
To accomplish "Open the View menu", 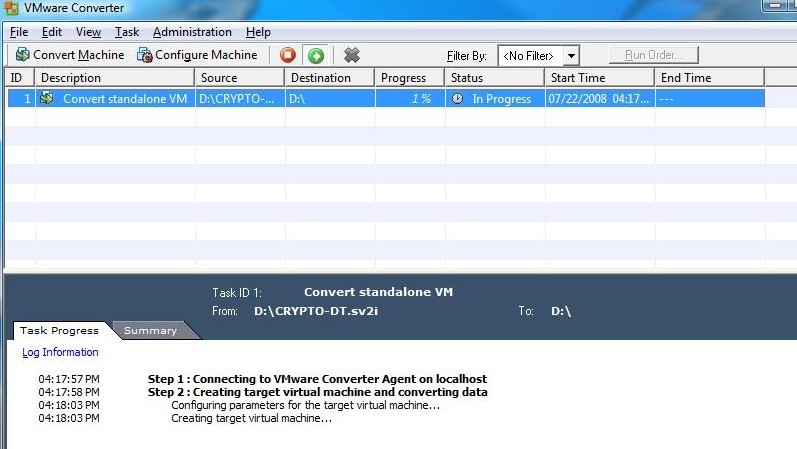I will [88, 32].
